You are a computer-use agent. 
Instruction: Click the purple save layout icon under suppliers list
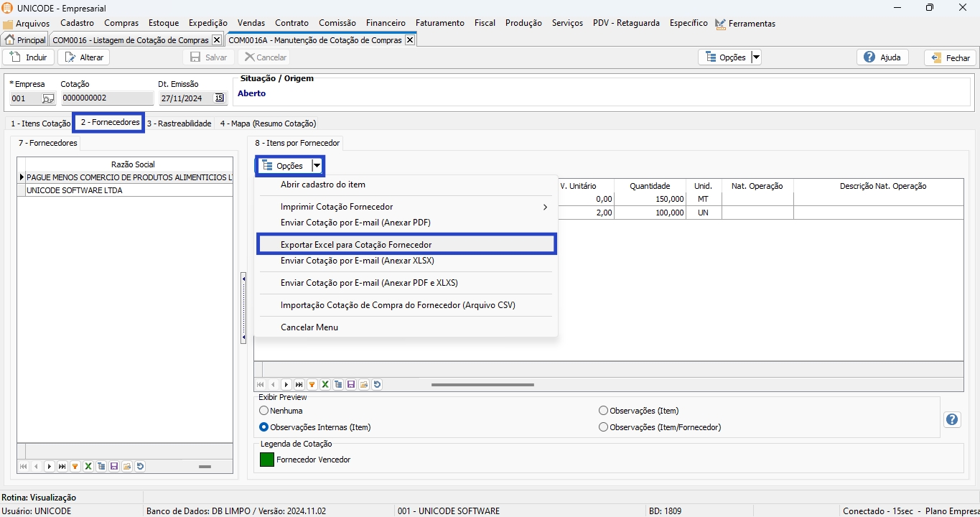pos(114,467)
